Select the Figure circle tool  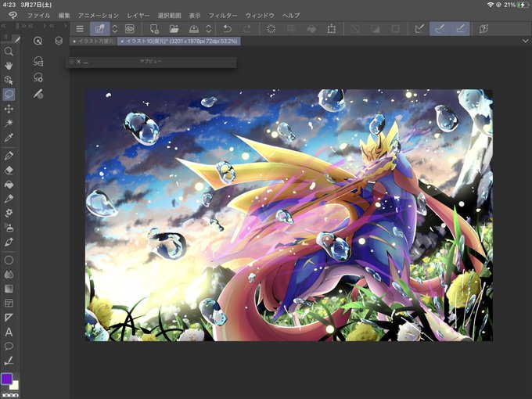coord(9,261)
